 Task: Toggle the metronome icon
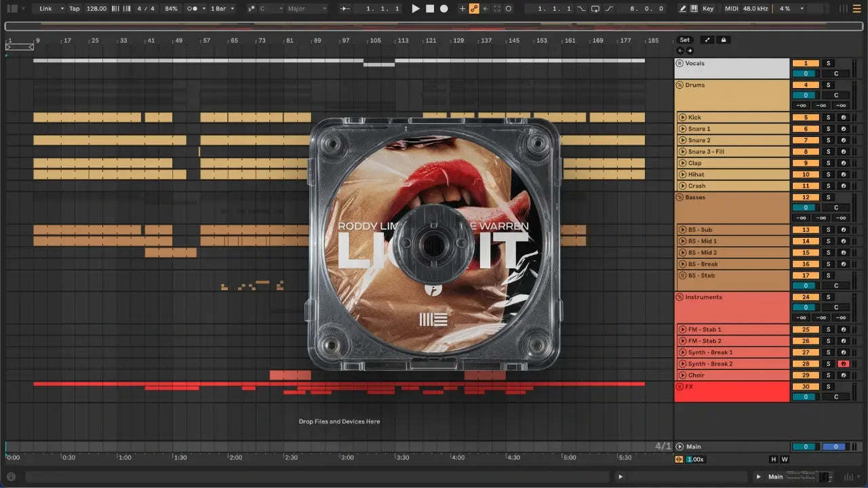(x=193, y=9)
